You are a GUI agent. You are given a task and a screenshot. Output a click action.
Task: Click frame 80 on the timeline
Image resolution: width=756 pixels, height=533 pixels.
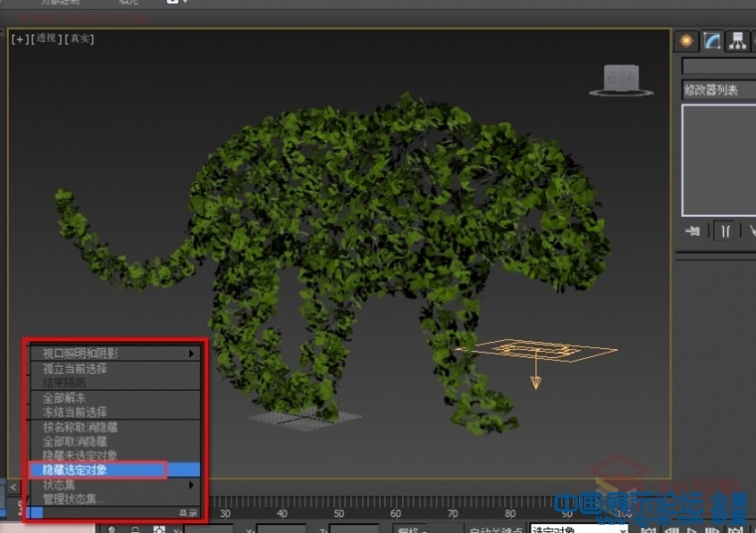[510, 514]
